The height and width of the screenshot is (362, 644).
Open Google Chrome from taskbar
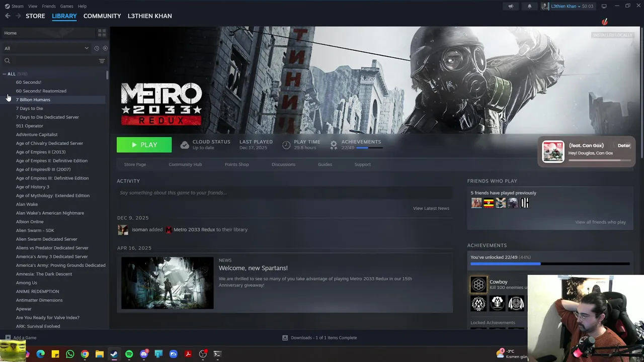tap(85, 354)
